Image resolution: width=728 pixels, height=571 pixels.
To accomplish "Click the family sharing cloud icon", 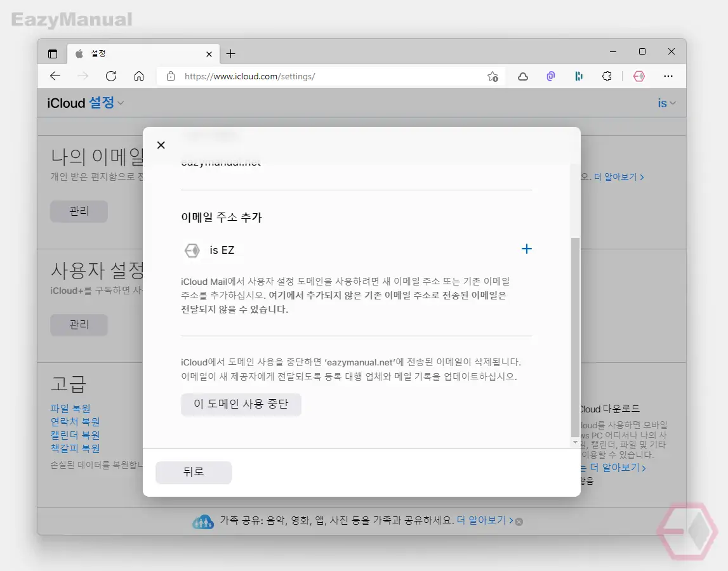I will click(203, 522).
